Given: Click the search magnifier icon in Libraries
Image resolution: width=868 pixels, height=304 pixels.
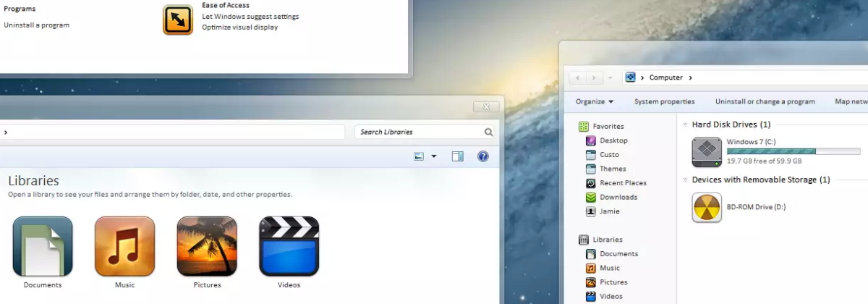Looking at the screenshot, I should 489,132.
